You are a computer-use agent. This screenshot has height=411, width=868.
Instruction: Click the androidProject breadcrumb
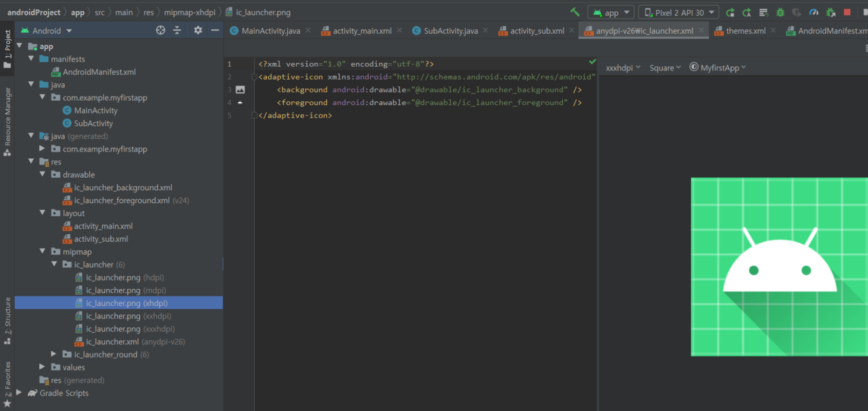tap(34, 12)
